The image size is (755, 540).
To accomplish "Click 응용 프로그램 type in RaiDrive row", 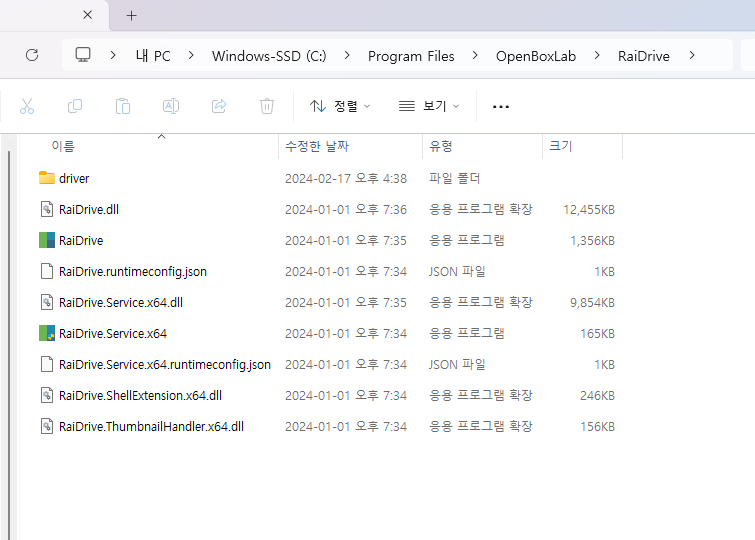I will (x=467, y=240).
